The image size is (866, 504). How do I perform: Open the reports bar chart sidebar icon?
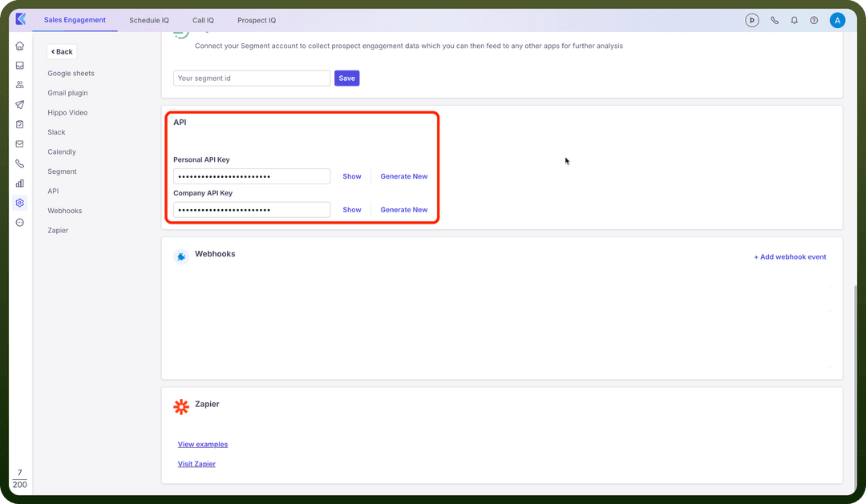pyautogui.click(x=20, y=183)
